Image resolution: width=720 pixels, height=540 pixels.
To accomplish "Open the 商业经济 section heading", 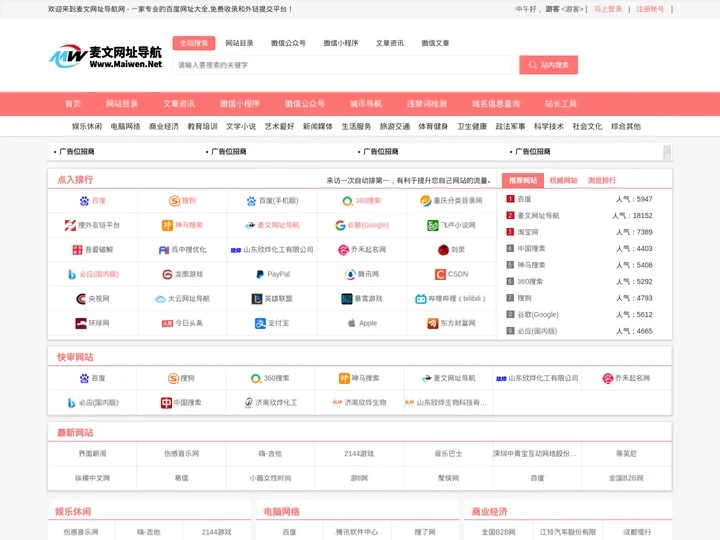I will (x=489, y=512).
